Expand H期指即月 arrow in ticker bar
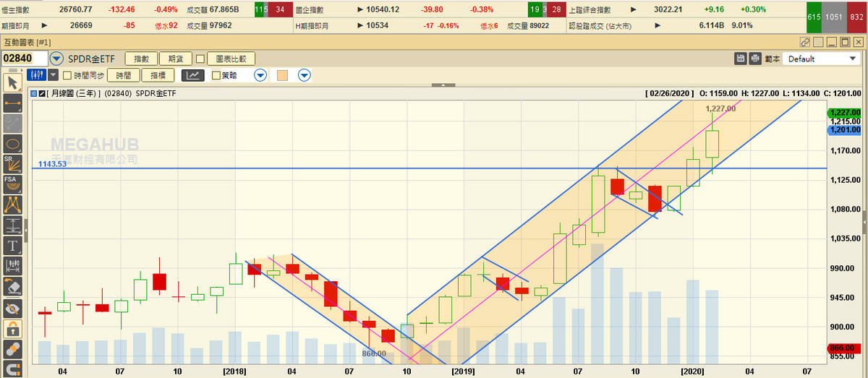Image resolution: width=868 pixels, height=378 pixels. [360, 25]
